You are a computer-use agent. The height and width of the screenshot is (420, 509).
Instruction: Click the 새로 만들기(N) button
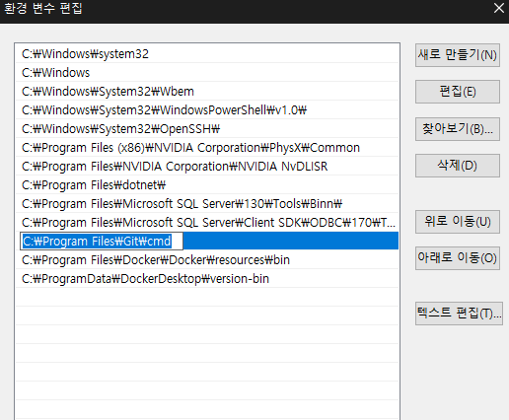tap(458, 55)
